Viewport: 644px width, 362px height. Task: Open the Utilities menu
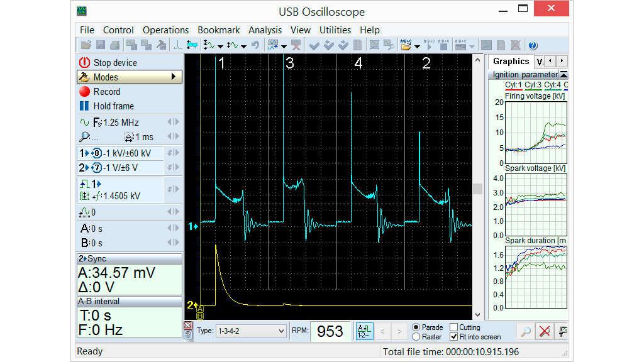pyautogui.click(x=335, y=30)
